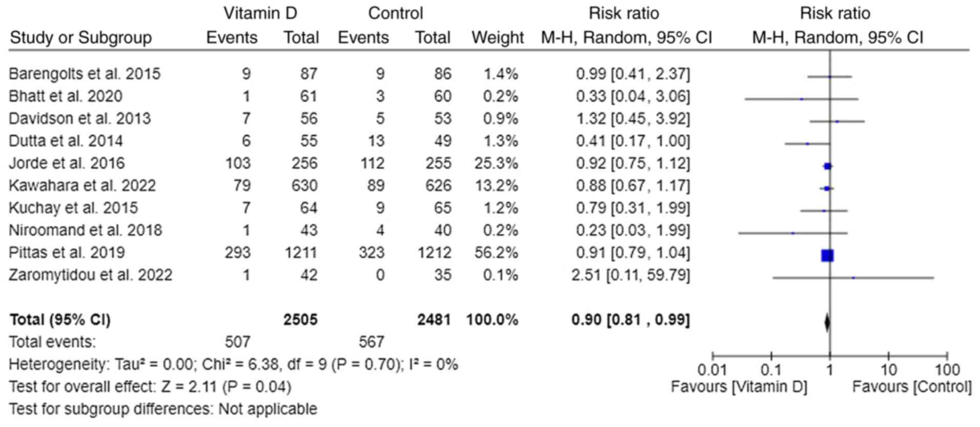Click the "Study or Subgroup" column header

click(81, 37)
